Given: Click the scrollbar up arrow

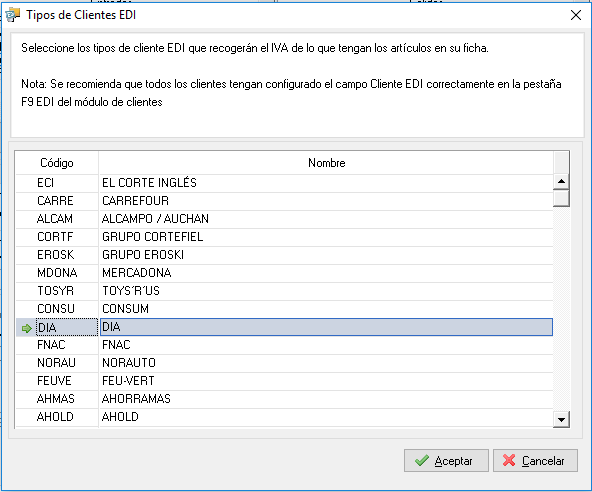Looking at the screenshot, I should tap(561, 182).
